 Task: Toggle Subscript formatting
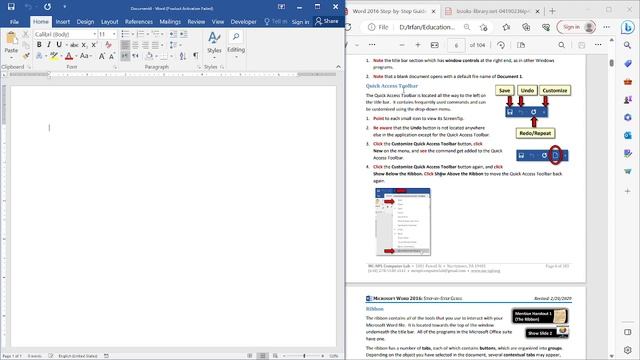point(84,45)
